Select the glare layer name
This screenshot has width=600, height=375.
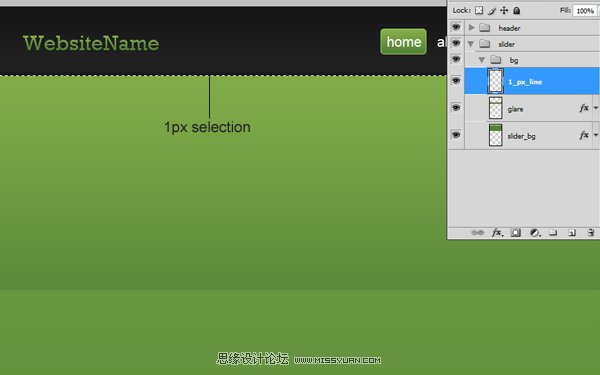(x=515, y=109)
